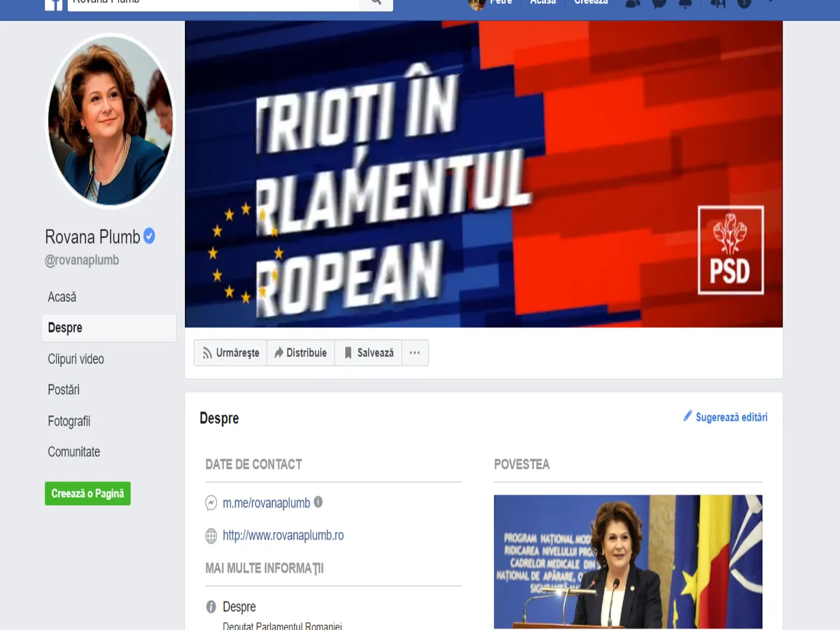Click the Facebook logo icon
This screenshot has width=840, height=630.
53,3
